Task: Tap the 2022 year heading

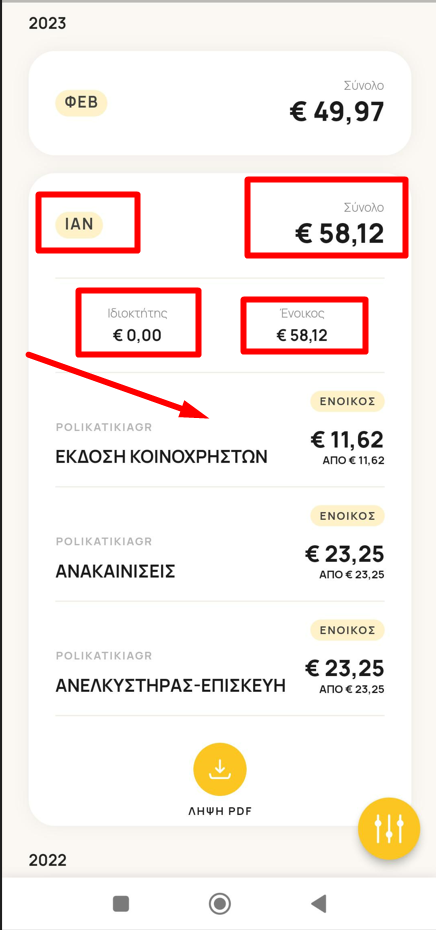Action: click(48, 859)
